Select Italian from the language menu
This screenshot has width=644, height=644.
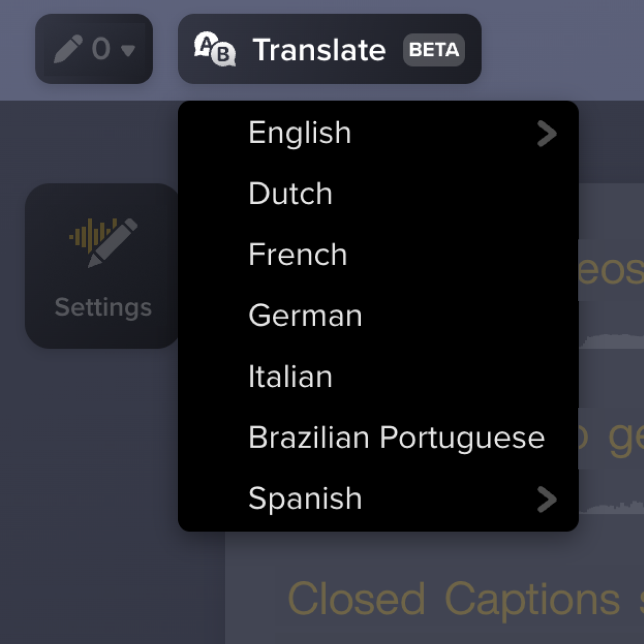tap(290, 376)
